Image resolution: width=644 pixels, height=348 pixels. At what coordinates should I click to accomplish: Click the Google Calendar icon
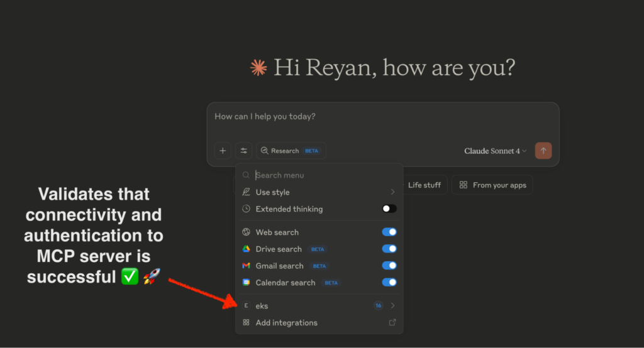point(246,282)
